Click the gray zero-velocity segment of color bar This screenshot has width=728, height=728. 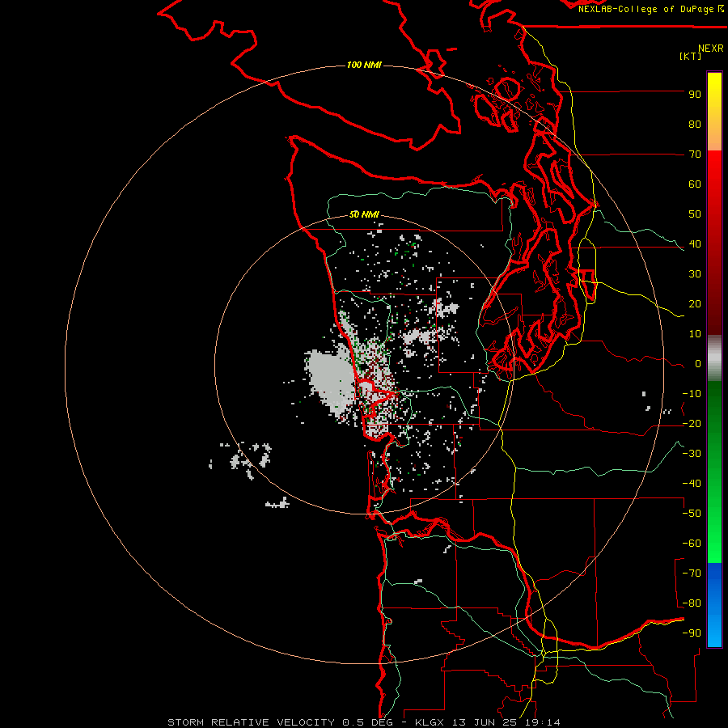714,358
